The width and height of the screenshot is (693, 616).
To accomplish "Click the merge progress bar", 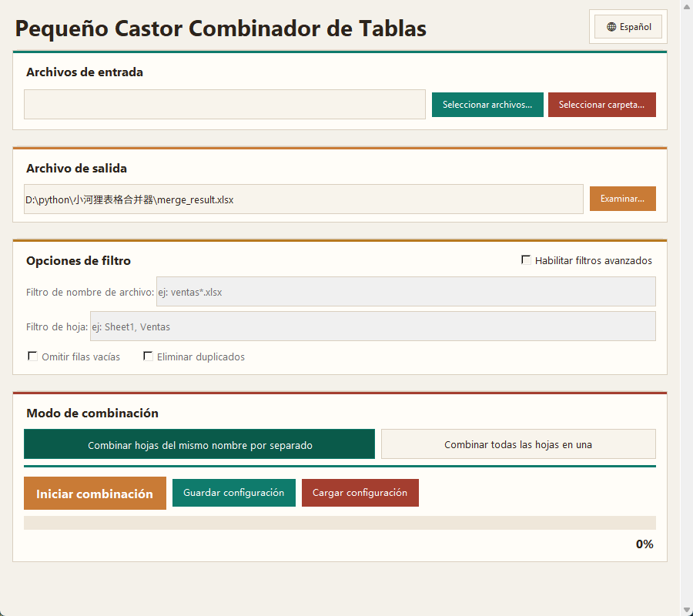I will (340, 523).
